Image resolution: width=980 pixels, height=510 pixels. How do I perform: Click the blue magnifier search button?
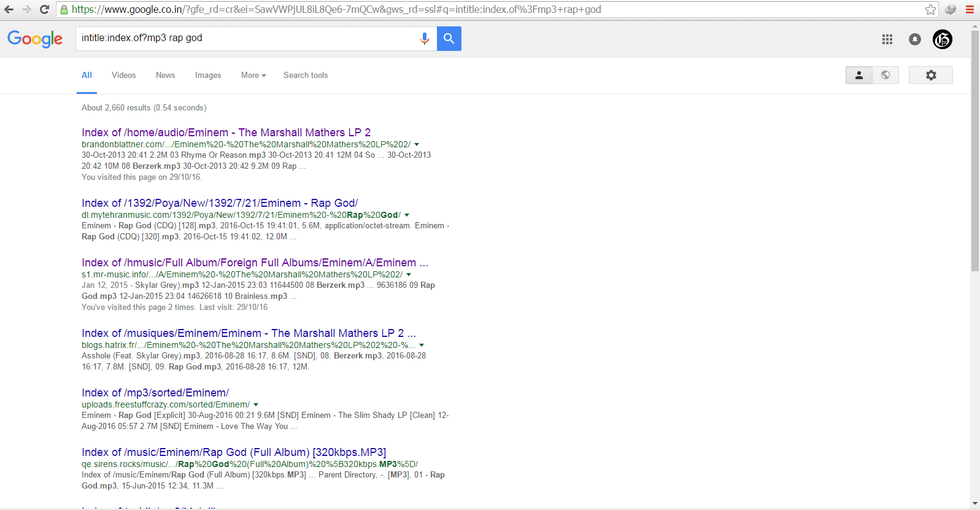pyautogui.click(x=449, y=39)
